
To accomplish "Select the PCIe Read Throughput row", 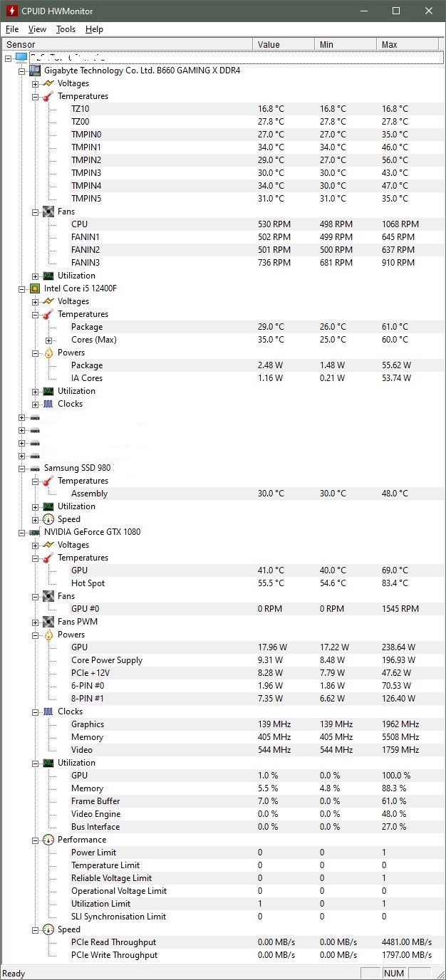I will pos(113,942).
